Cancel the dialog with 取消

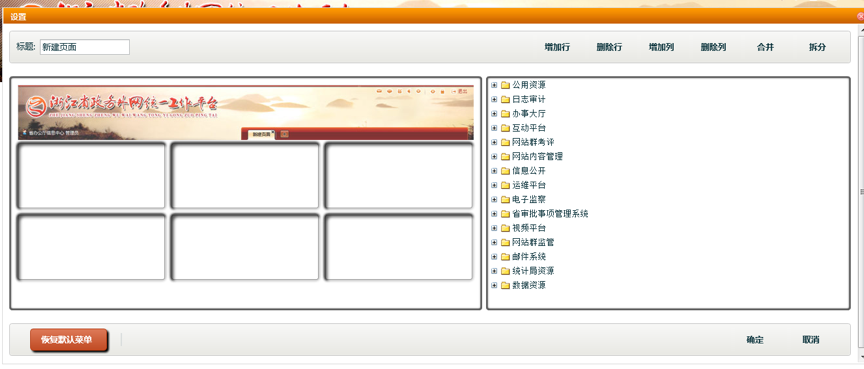[811, 340]
